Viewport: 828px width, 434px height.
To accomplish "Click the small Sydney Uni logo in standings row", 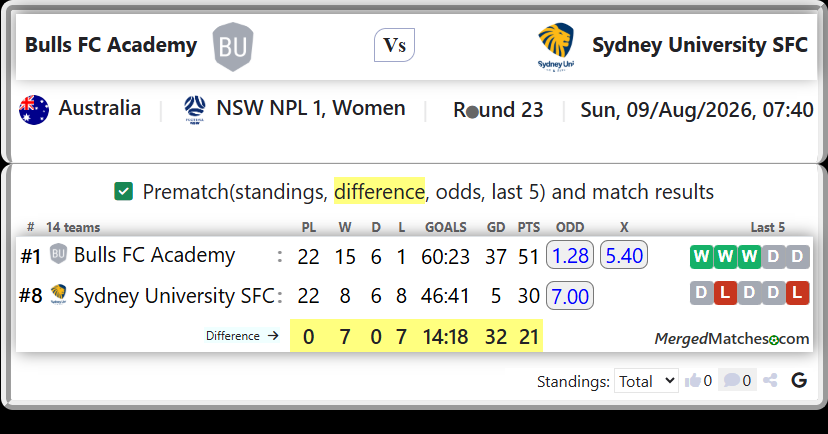I will click(x=59, y=295).
